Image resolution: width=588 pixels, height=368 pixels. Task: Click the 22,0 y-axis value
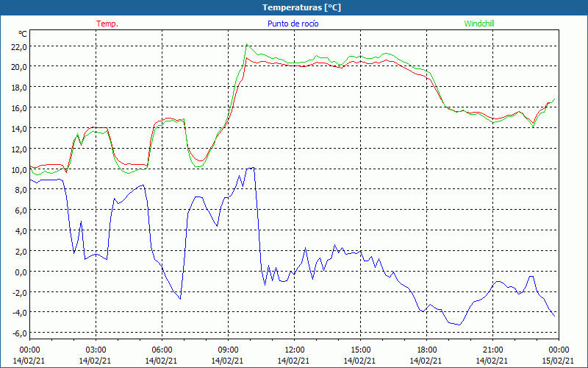coord(20,46)
